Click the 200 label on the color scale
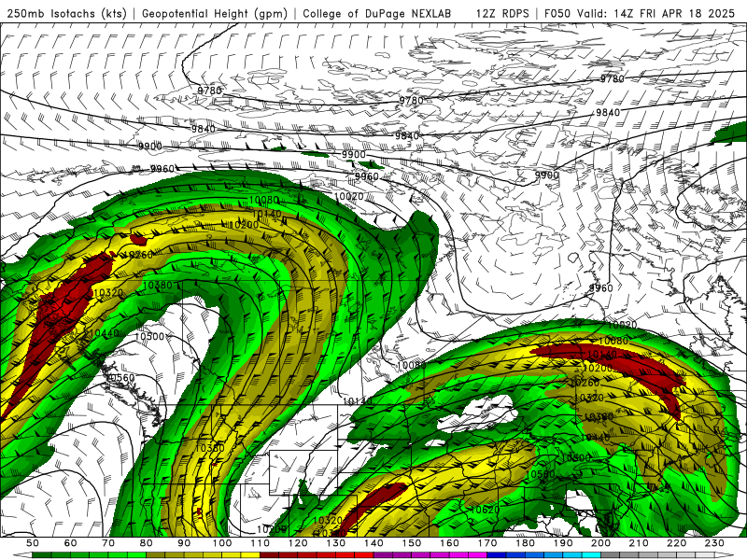747x560 pixels. click(x=600, y=543)
